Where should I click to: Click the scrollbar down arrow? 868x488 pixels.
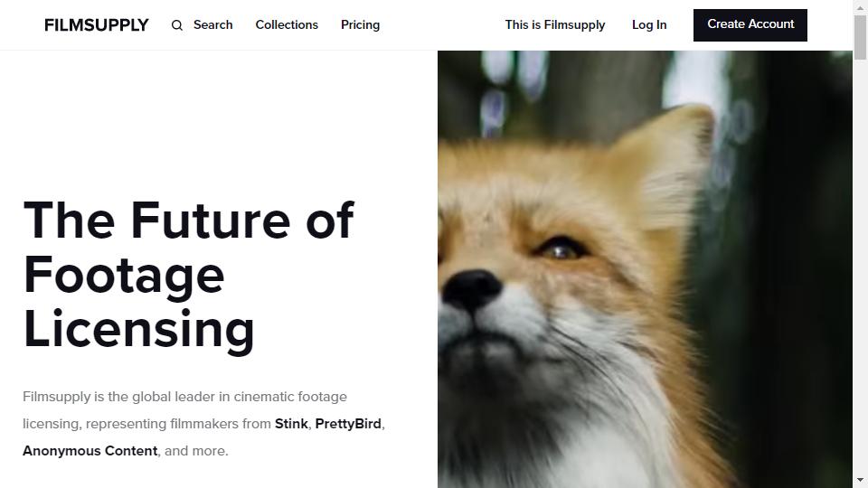click(860, 481)
